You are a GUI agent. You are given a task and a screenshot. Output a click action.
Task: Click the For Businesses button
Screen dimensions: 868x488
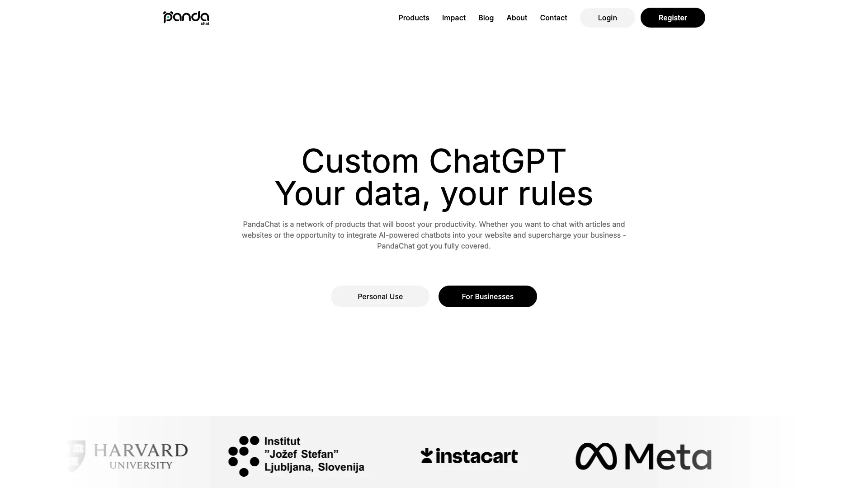pos(488,296)
